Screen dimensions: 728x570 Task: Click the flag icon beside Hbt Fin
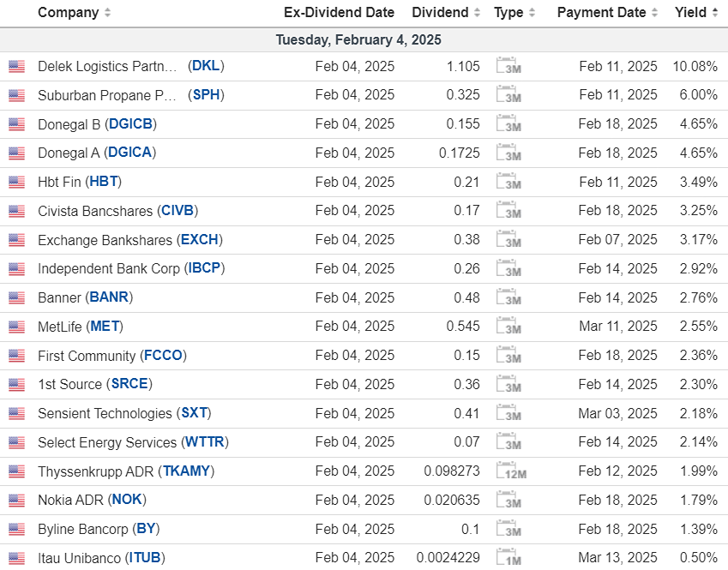tap(16, 183)
